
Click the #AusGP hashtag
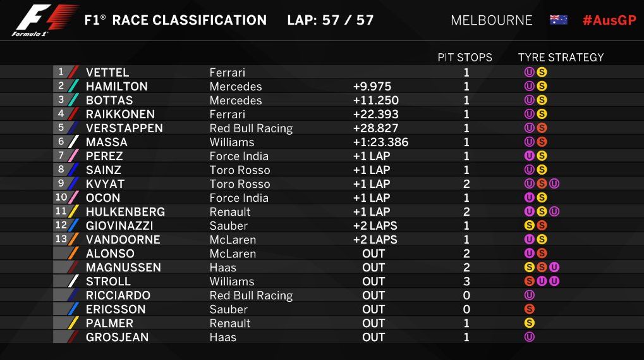[x=609, y=20]
